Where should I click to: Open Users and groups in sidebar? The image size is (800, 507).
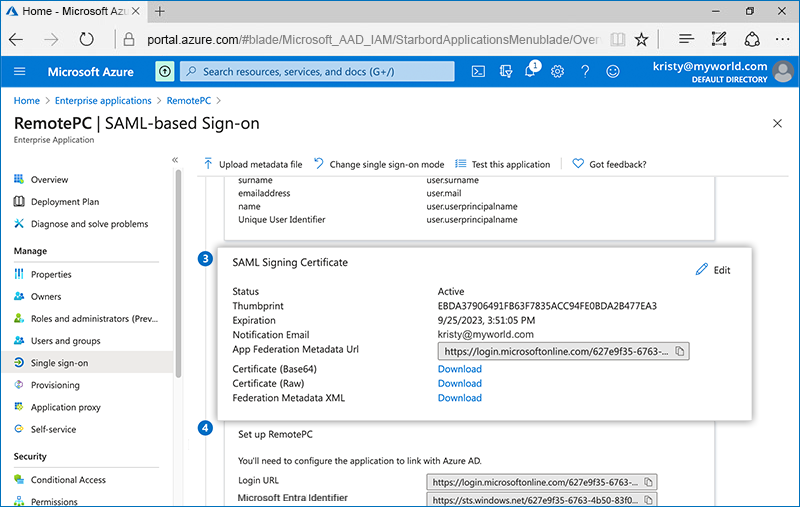coord(65,341)
